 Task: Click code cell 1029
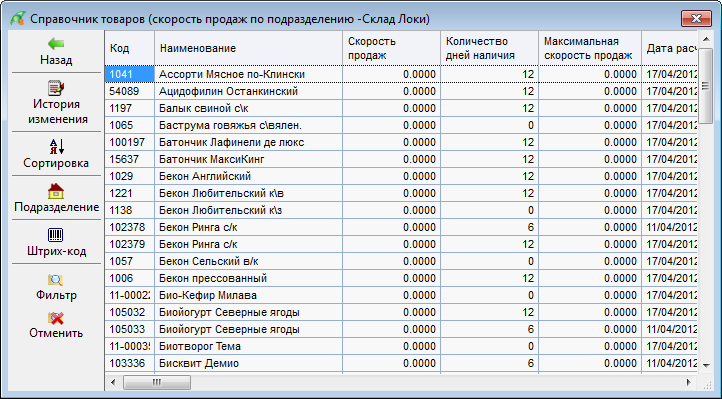pos(130,176)
